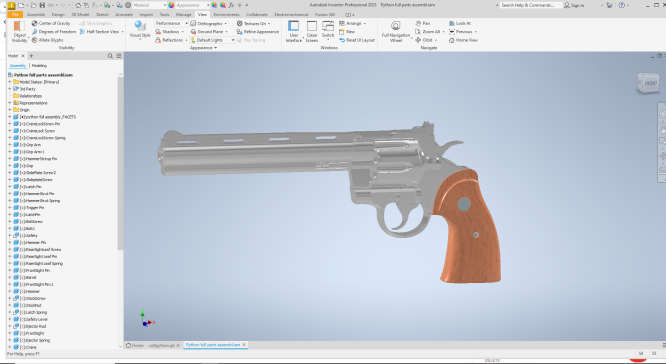Open the Model browser hamburger menu
The height and width of the screenshot is (364, 666).
pos(119,56)
